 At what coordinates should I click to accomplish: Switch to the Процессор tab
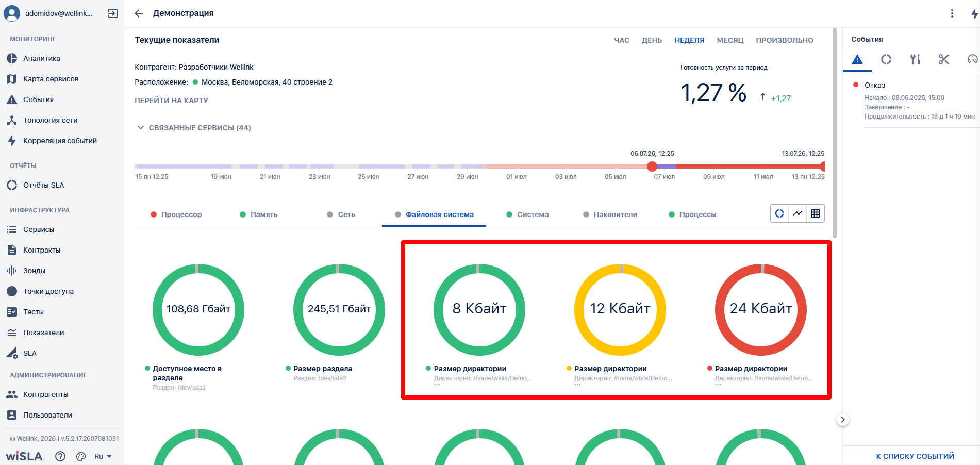[176, 214]
